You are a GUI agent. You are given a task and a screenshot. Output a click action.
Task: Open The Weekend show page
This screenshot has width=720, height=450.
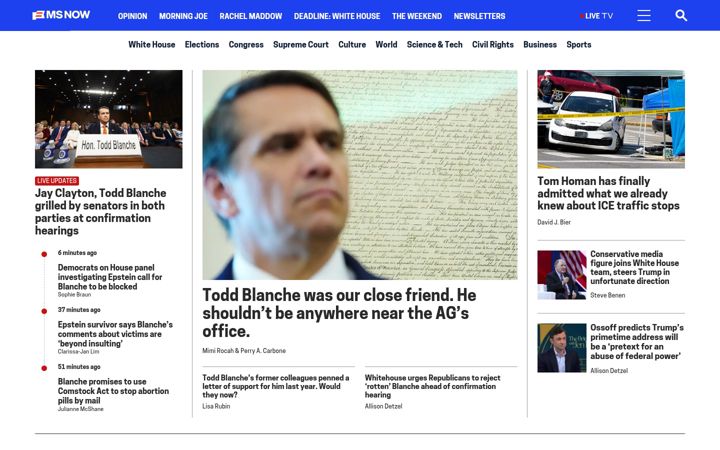417,16
